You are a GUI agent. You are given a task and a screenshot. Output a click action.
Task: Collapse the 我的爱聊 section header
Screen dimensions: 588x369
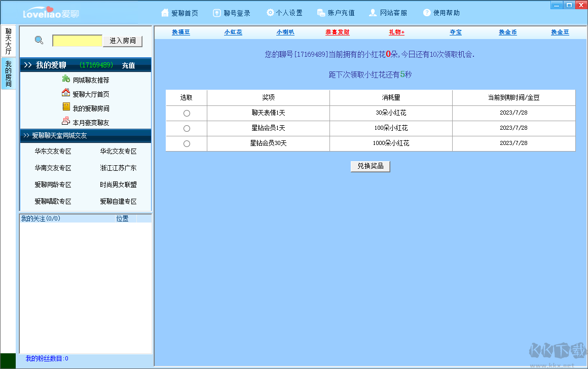[28, 65]
